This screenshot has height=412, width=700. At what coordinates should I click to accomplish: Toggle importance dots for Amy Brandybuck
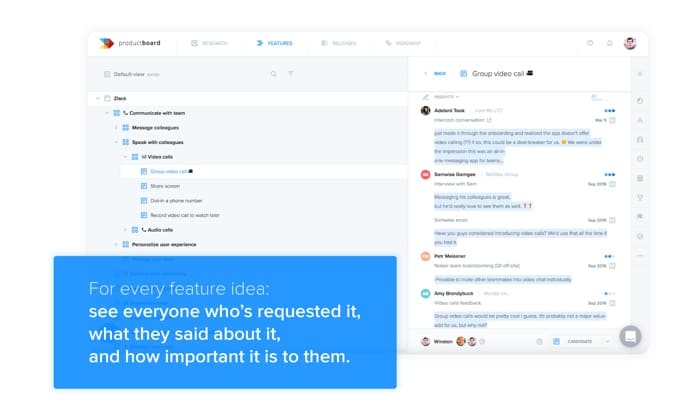point(609,294)
